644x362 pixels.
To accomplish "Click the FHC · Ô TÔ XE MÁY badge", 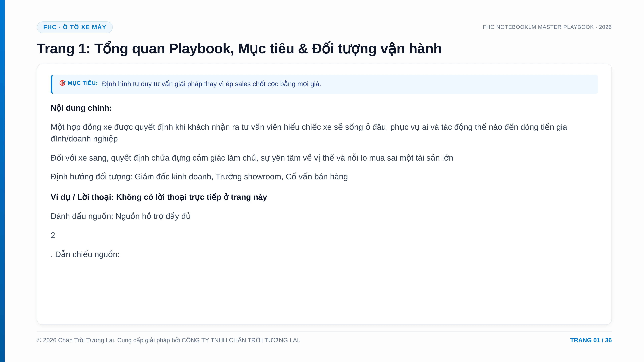I will click(75, 27).
